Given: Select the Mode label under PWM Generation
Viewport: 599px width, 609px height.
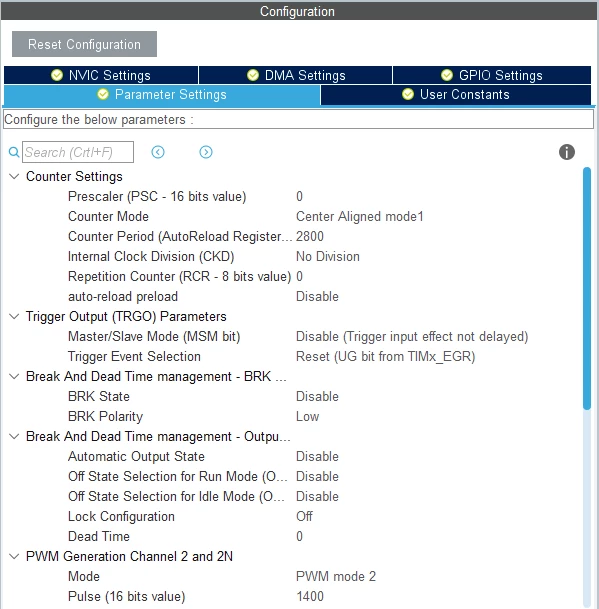Looking at the screenshot, I should (84, 576).
